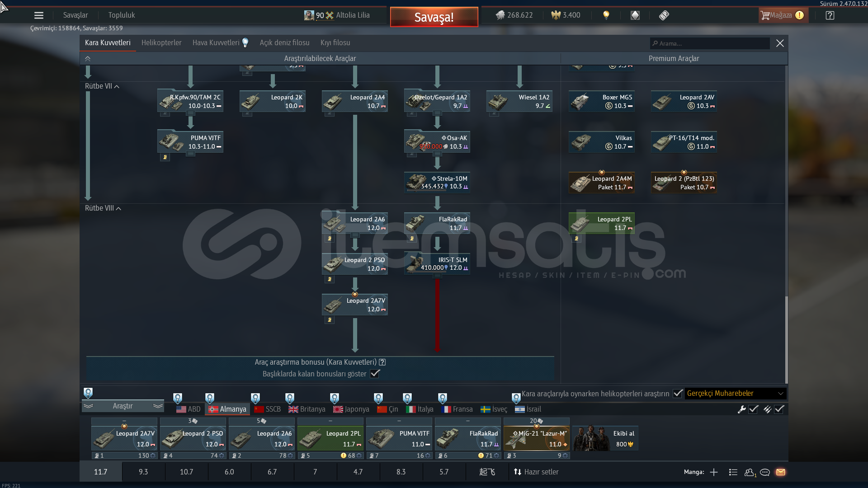
Task: Select the Osa-AK vehicle card
Action: click(x=437, y=142)
